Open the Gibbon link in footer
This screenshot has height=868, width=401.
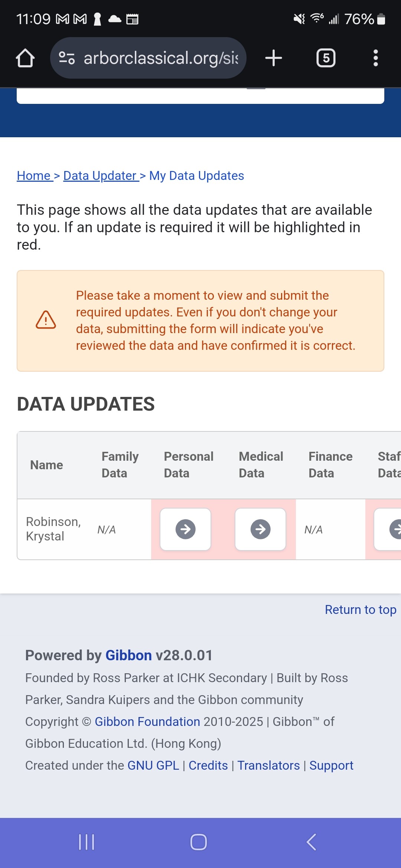(128, 655)
